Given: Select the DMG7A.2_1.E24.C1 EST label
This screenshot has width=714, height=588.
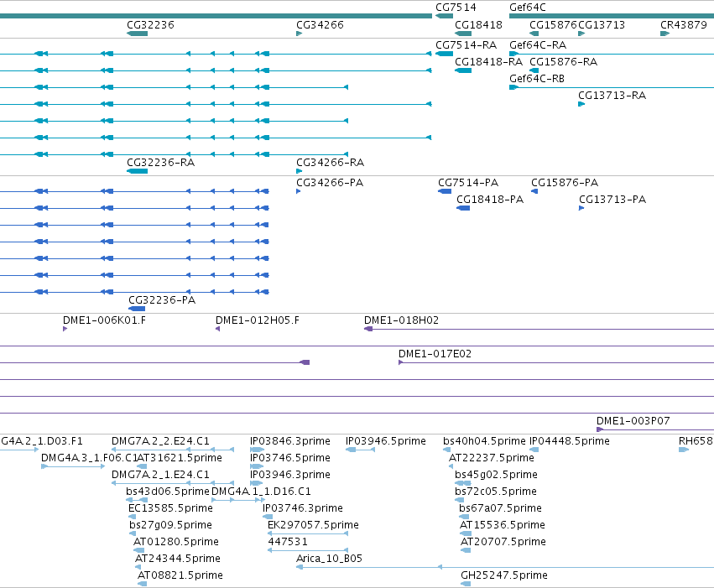Looking at the screenshot, I should [160, 475].
